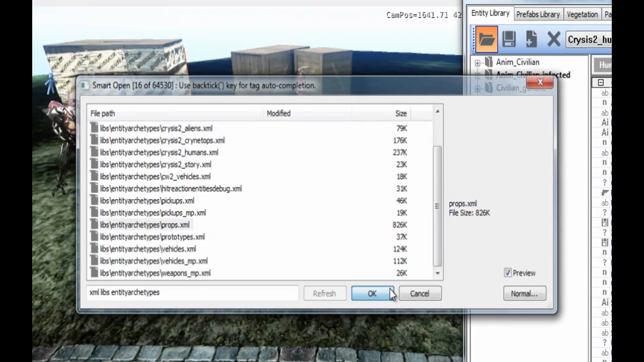Select entityarchetypes\vehicles.xml in the file list
Screen dimensions: 644x362
[x=148, y=249]
